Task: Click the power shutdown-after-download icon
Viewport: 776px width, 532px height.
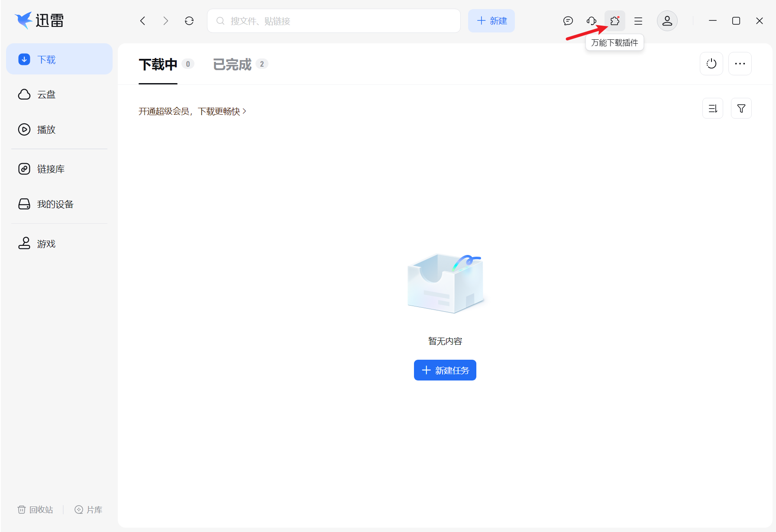Action: click(x=711, y=64)
